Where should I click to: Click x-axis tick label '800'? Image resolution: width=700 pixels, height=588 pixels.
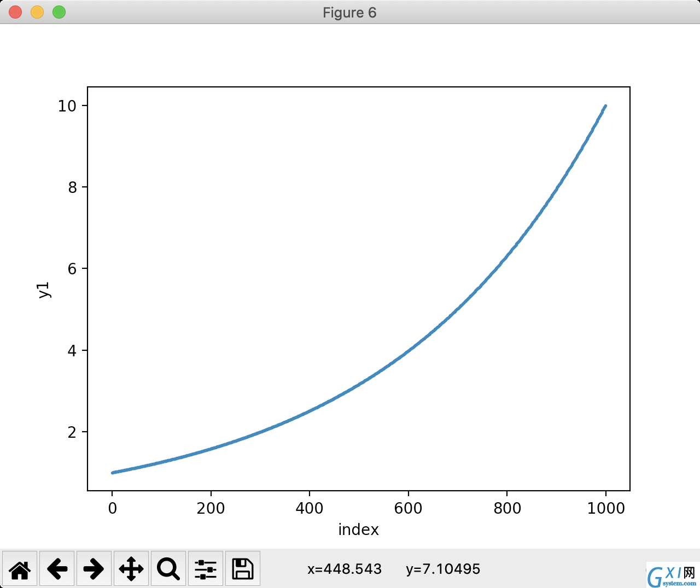(507, 508)
